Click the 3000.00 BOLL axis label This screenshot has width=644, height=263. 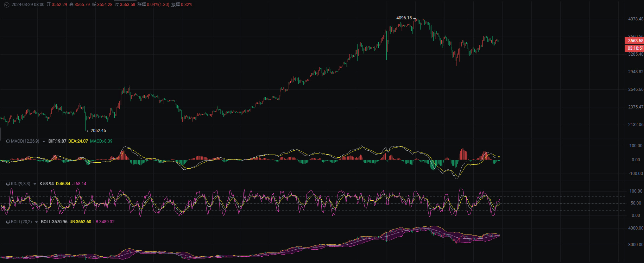pos(636,245)
